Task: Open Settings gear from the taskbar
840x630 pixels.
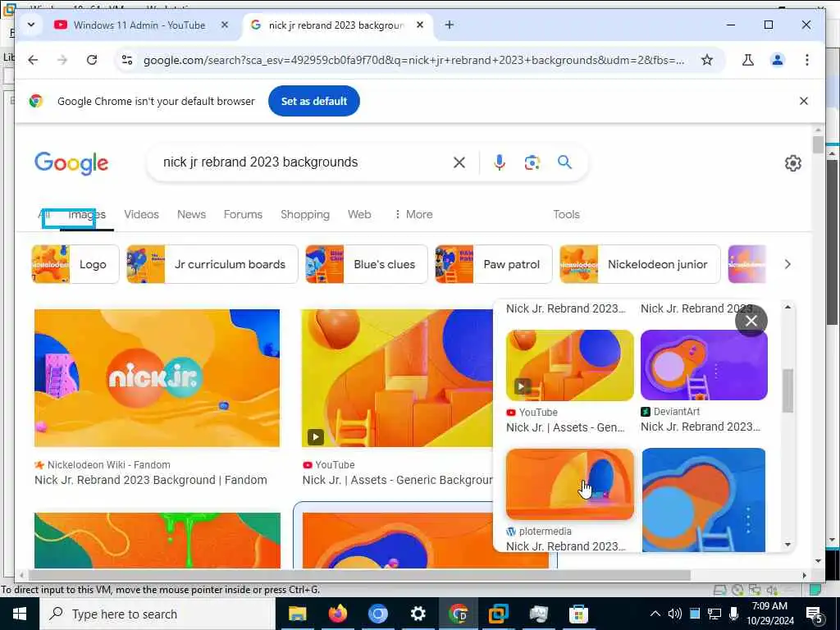Action: [418, 614]
